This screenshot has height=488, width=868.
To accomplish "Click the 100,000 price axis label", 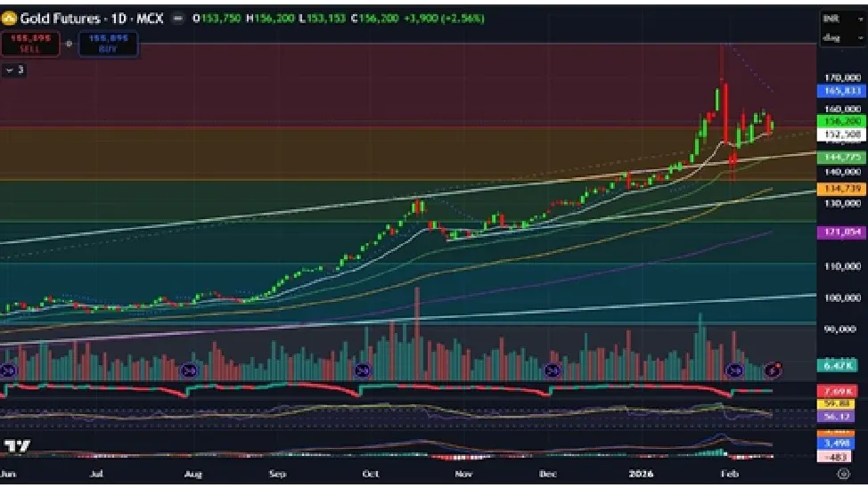I will [842, 298].
